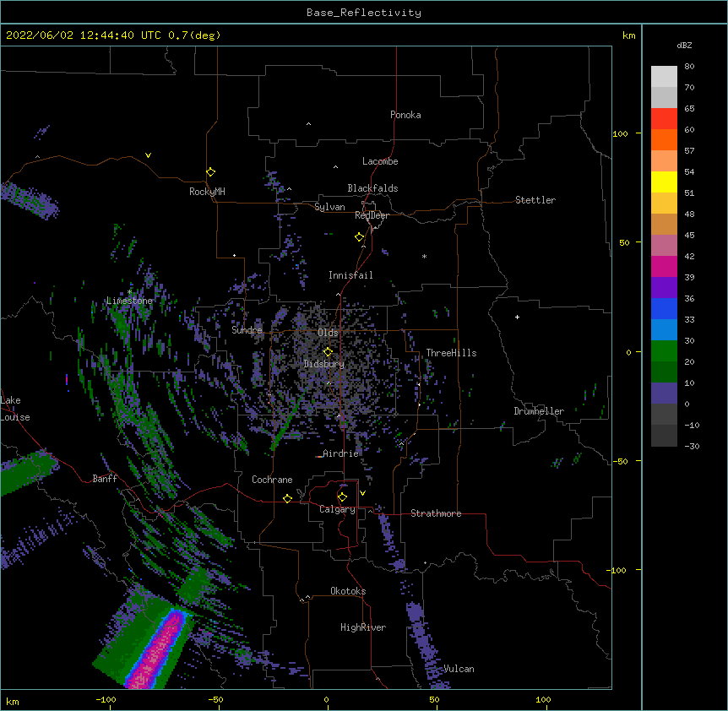Click the -100 tick on the bottom axis

[106, 699]
